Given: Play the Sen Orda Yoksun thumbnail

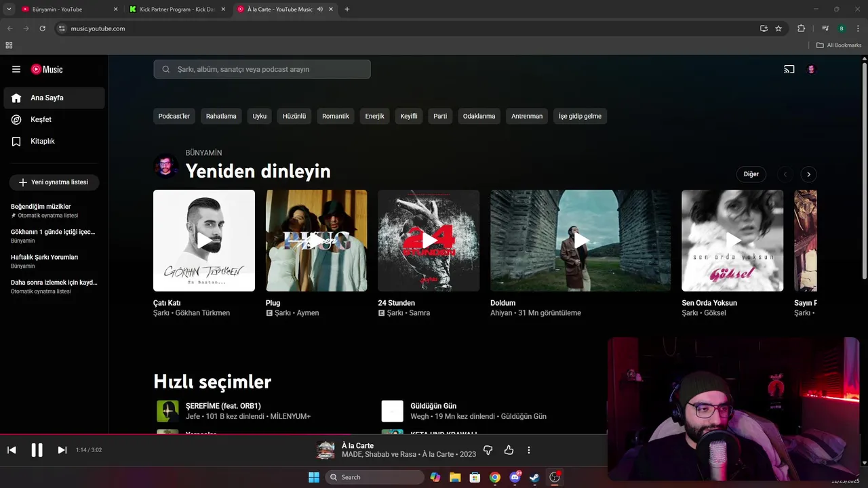Looking at the screenshot, I should [x=732, y=241].
